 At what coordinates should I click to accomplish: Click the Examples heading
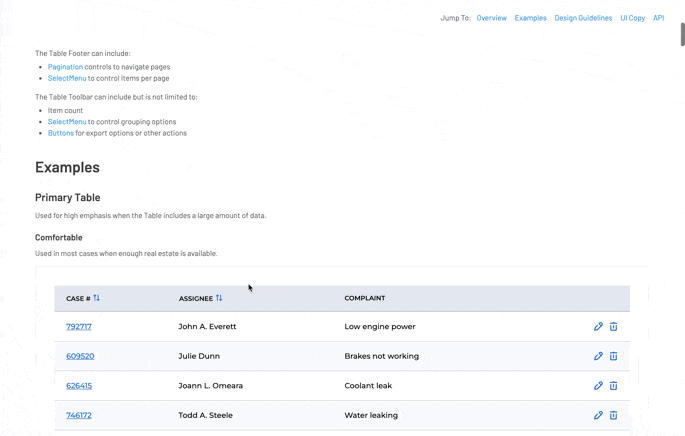click(67, 167)
